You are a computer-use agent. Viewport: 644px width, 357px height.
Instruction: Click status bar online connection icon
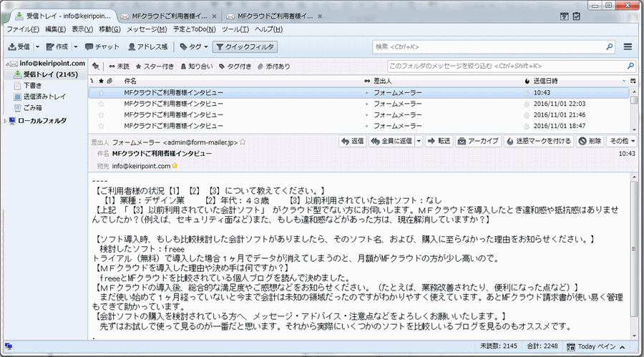pyautogui.click(x=8, y=346)
